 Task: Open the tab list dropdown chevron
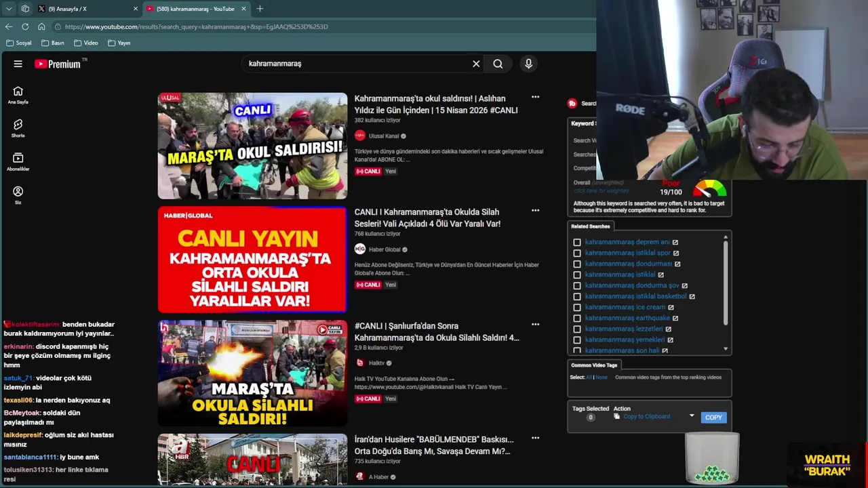[x=9, y=9]
